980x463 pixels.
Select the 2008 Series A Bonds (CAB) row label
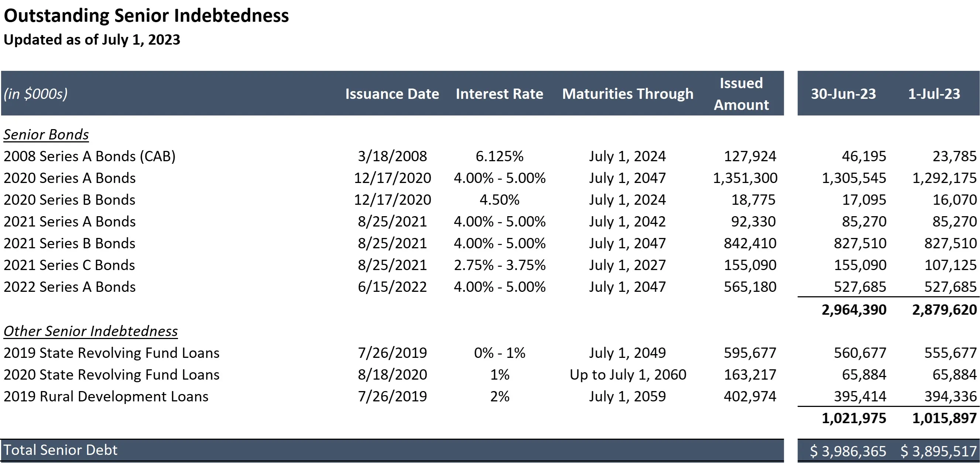coord(89,156)
